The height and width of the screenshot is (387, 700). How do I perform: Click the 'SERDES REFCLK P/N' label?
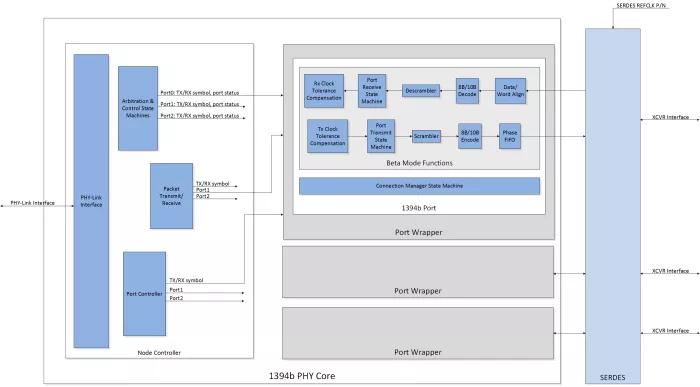click(x=641, y=5)
